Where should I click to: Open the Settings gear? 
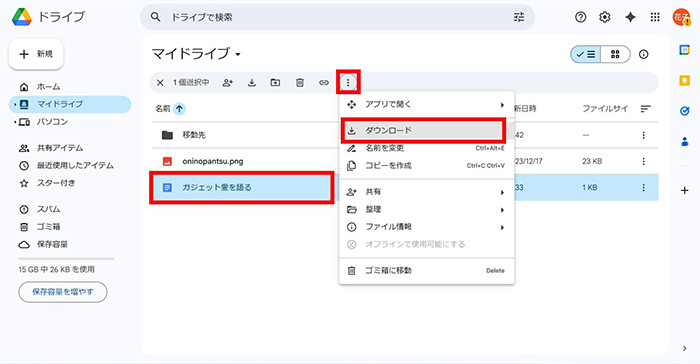(604, 17)
